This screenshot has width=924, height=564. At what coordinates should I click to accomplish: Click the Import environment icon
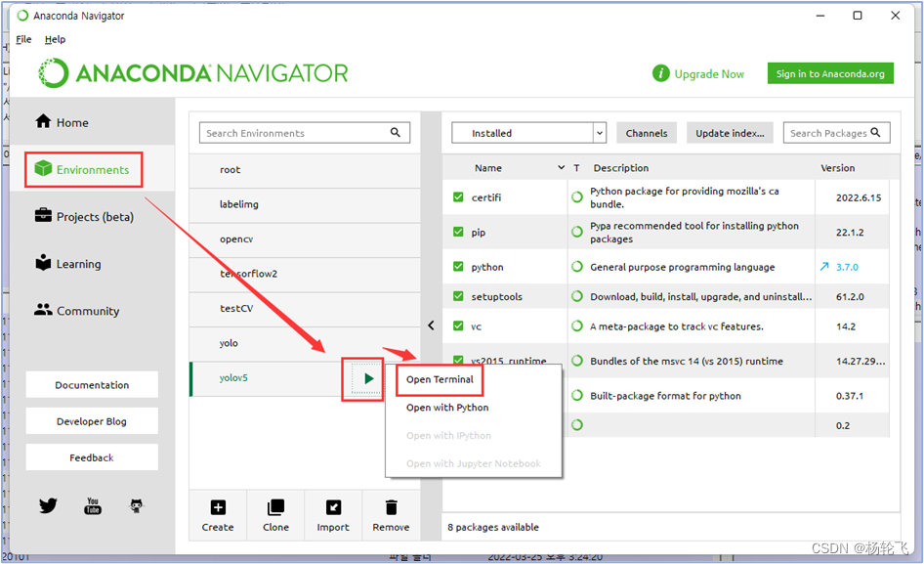[x=333, y=507]
